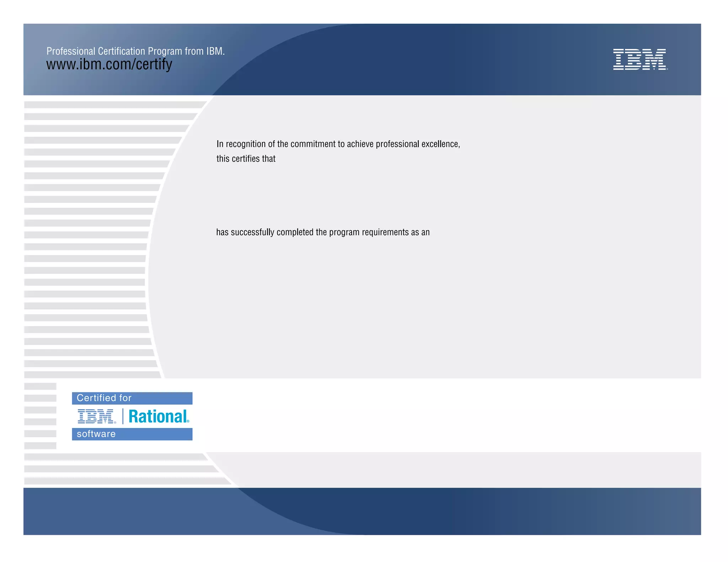Select the 'software' blue banner
The height and width of the screenshot is (562, 728).
[132, 434]
